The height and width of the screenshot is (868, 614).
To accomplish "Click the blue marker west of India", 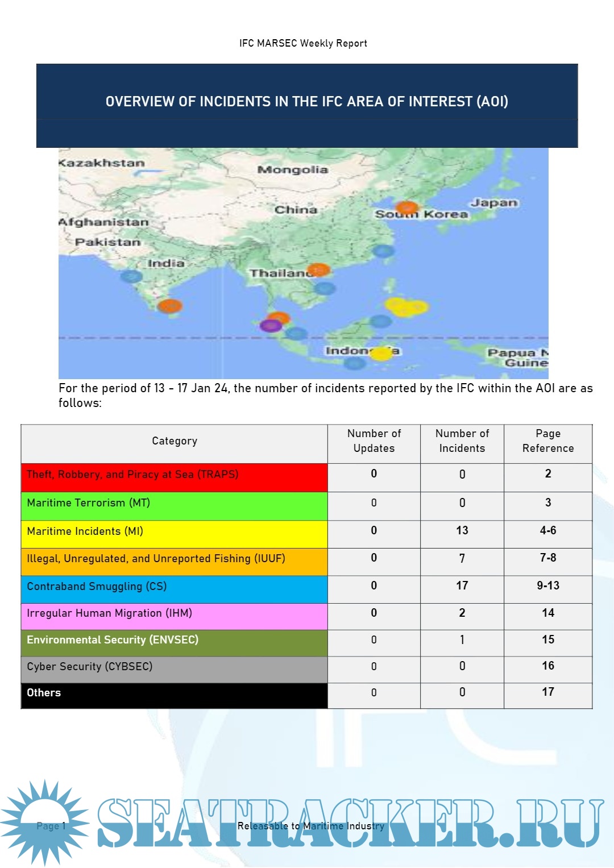I will [131, 277].
